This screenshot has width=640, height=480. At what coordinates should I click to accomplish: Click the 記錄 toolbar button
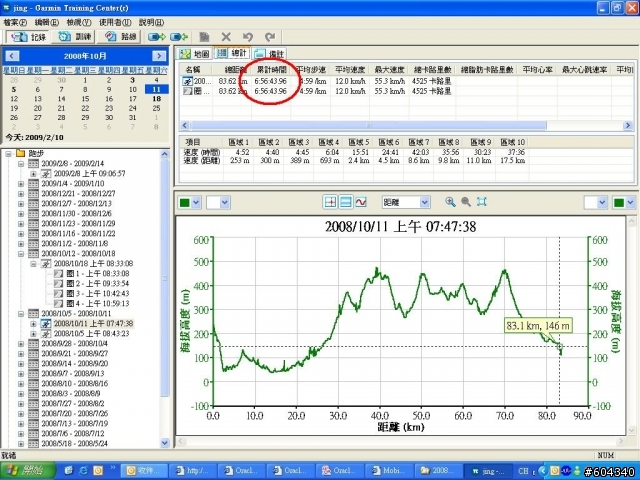pos(28,37)
